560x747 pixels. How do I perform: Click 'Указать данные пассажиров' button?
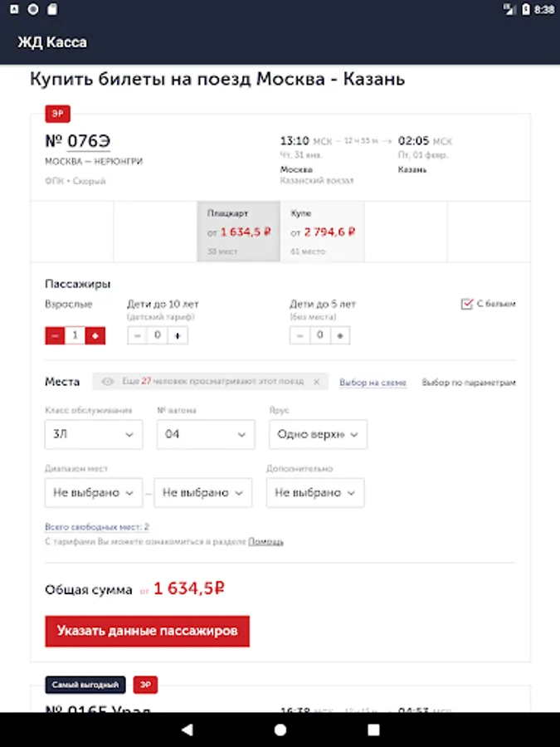147,631
